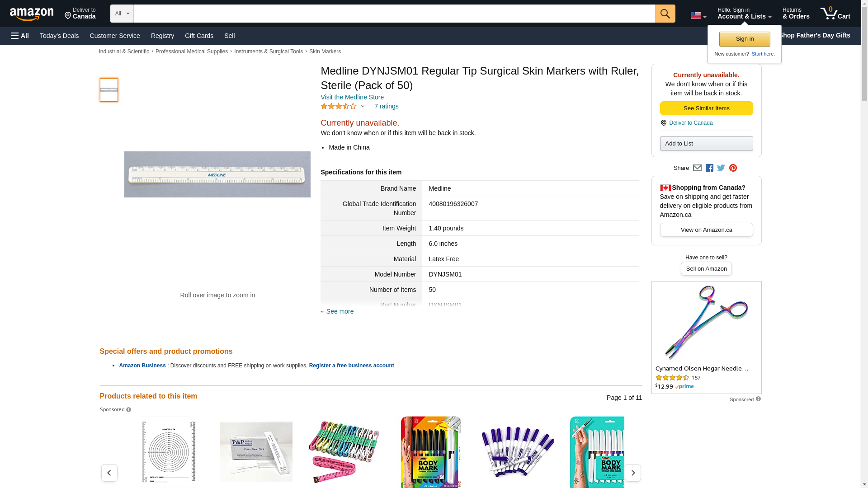Expand the star ratings popover arrow
Viewport: 868px width, 488px height.
[363, 107]
